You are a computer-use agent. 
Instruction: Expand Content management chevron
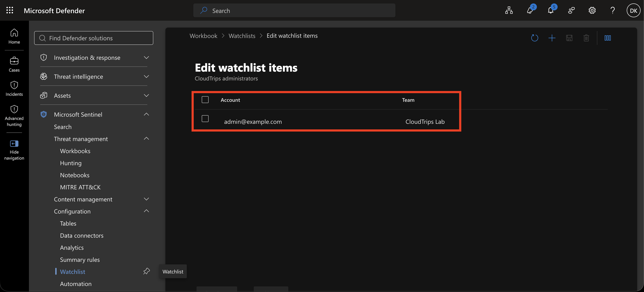pos(146,199)
